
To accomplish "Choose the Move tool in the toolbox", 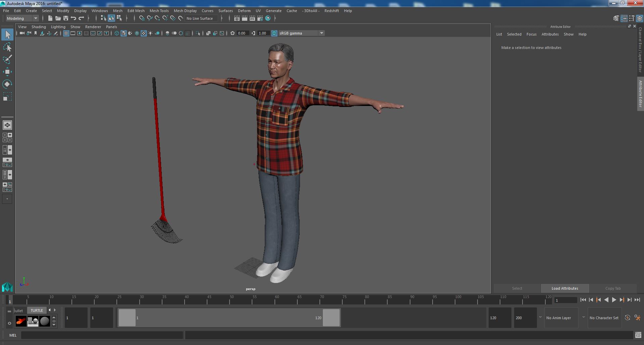I will click(x=7, y=72).
